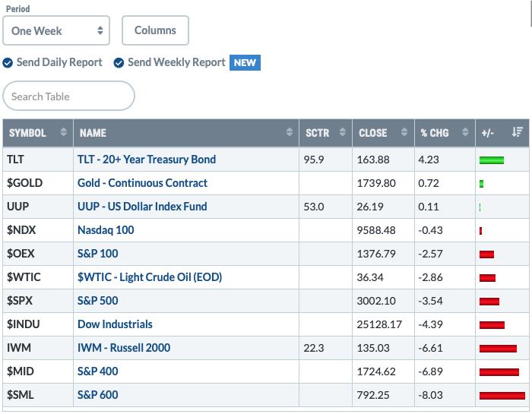Click the red change bar for IWM
532x414 pixels.
coord(498,349)
